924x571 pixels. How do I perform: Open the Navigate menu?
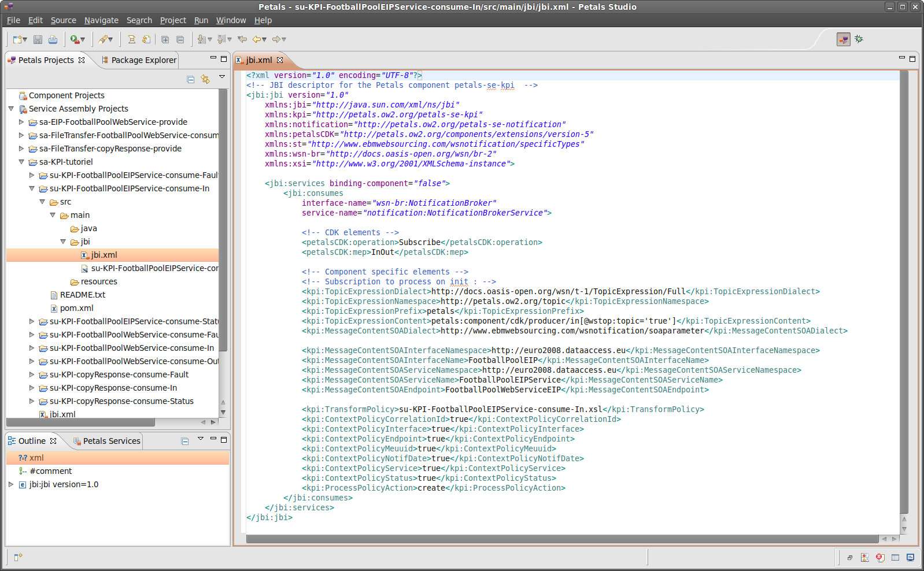point(101,20)
